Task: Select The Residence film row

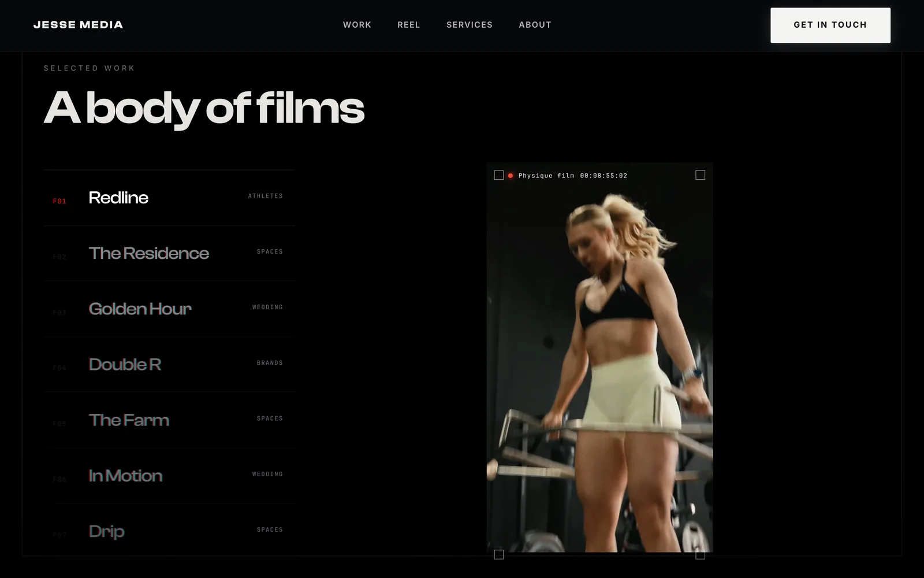Action: click(x=169, y=253)
